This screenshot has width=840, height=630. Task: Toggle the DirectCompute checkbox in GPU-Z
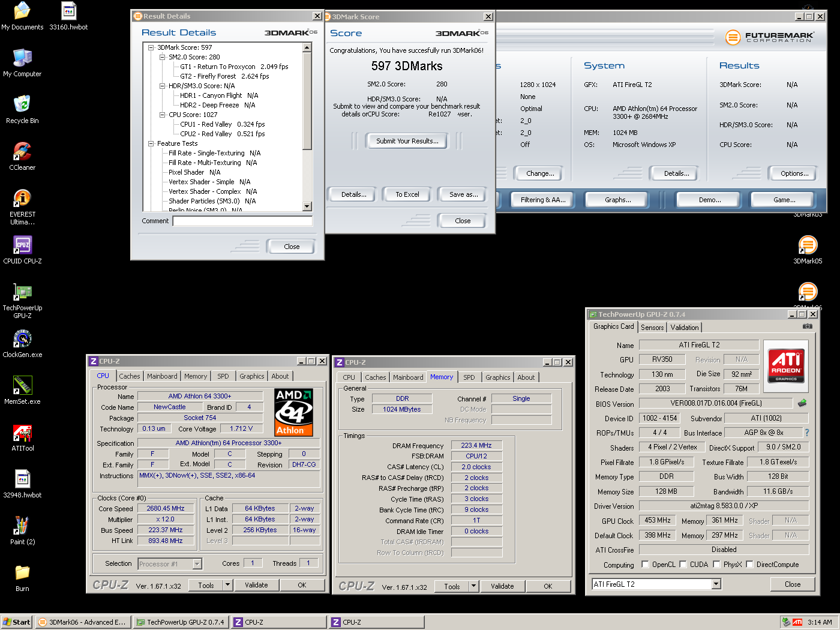point(749,565)
